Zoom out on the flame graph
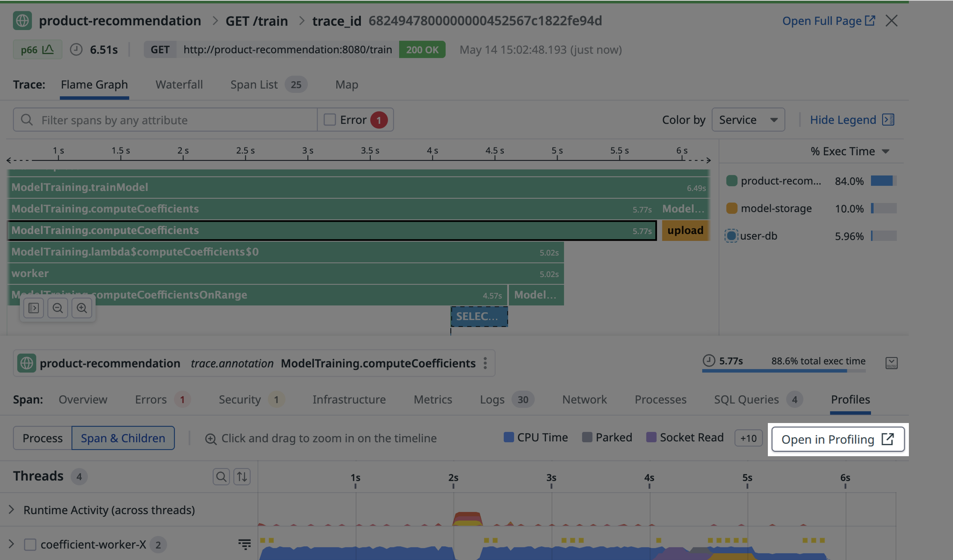The height and width of the screenshot is (560, 953). (x=57, y=308)
